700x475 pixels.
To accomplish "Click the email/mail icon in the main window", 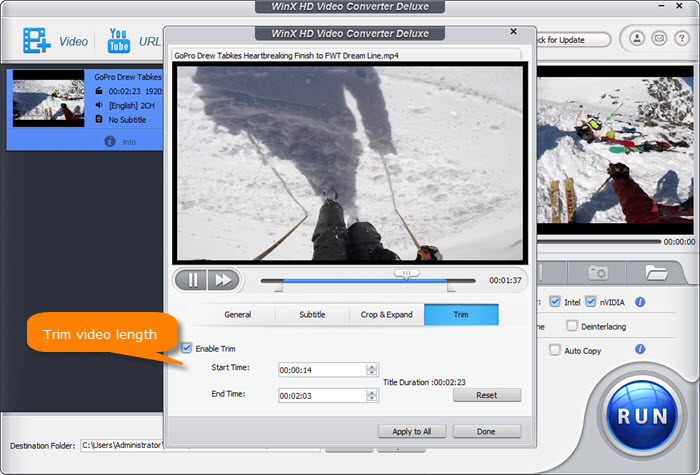I will [659, 38].
